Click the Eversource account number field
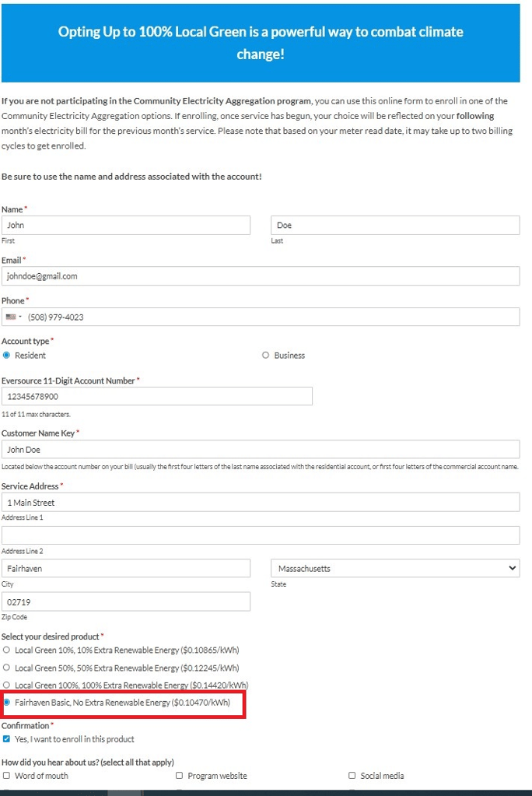 tap(157, 396)
